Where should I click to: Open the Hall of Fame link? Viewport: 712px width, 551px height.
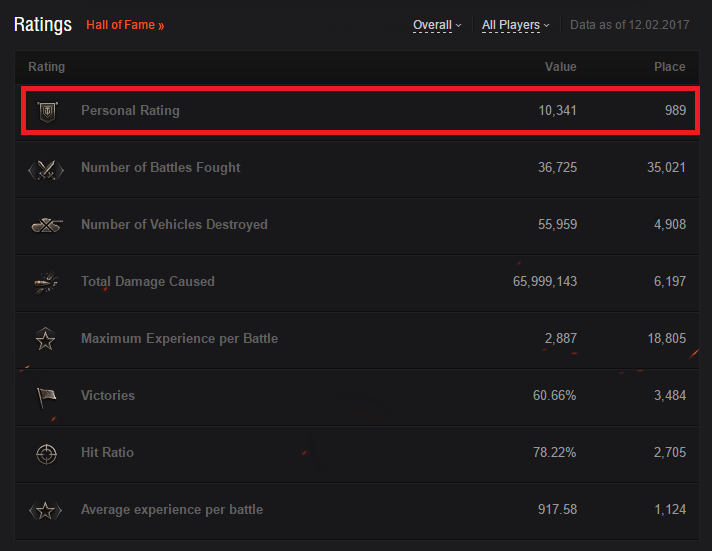(125, 25)
